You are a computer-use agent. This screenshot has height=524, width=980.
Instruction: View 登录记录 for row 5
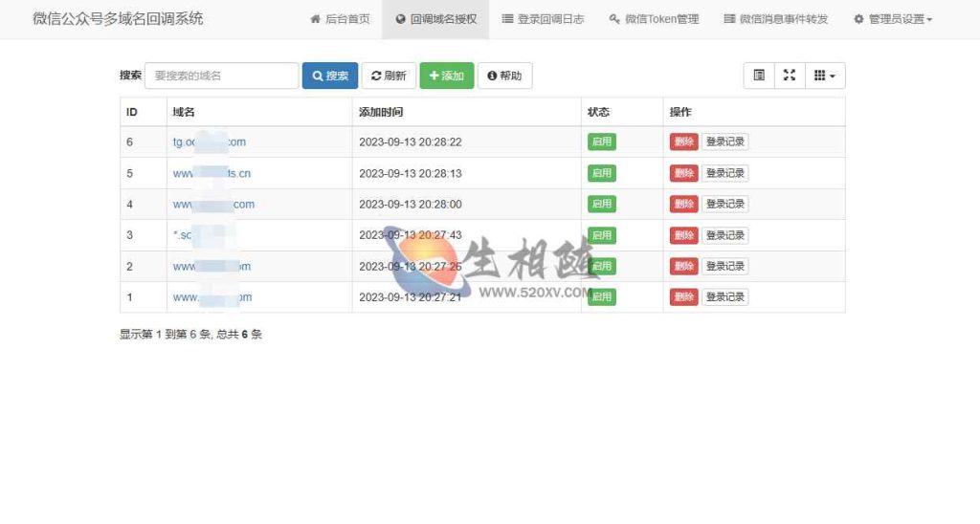(x=725, y=173)
